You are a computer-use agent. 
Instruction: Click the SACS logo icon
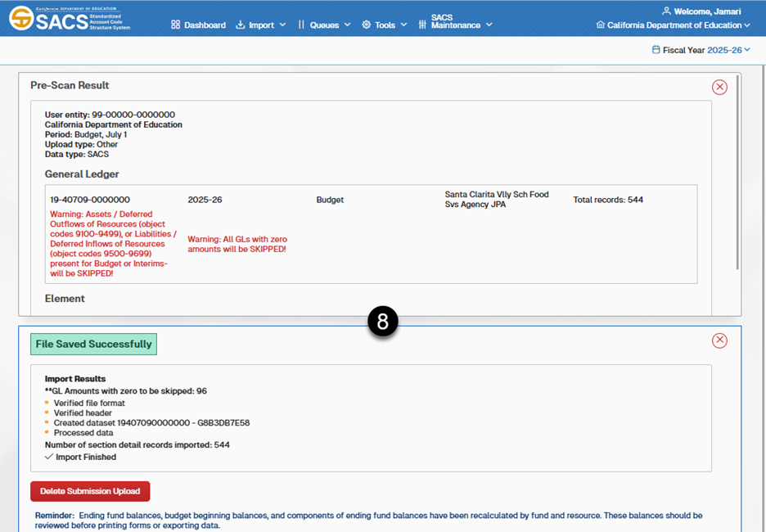22,18
